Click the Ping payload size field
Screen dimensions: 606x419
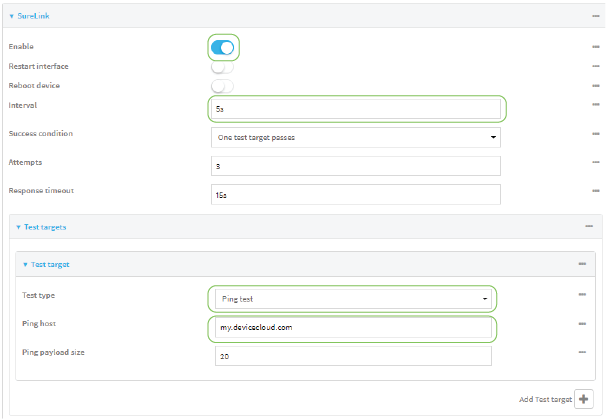[352, 356]
